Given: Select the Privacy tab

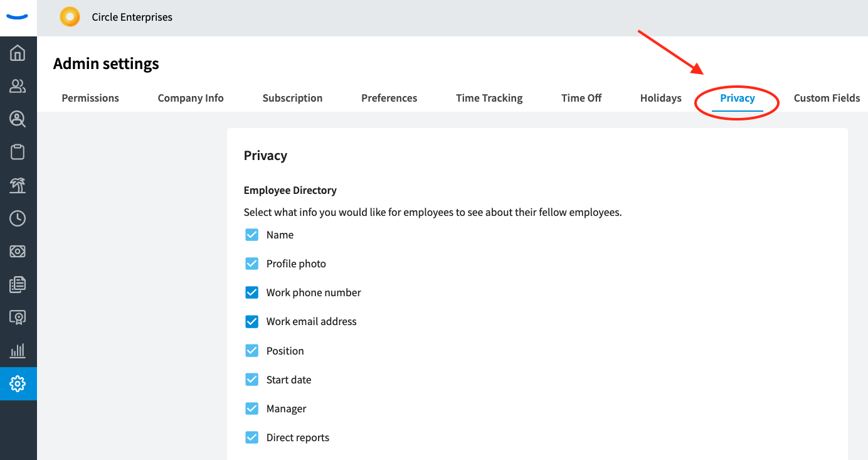Looking at the screenshot, I should pyautogui.click(x=738, y=98).
